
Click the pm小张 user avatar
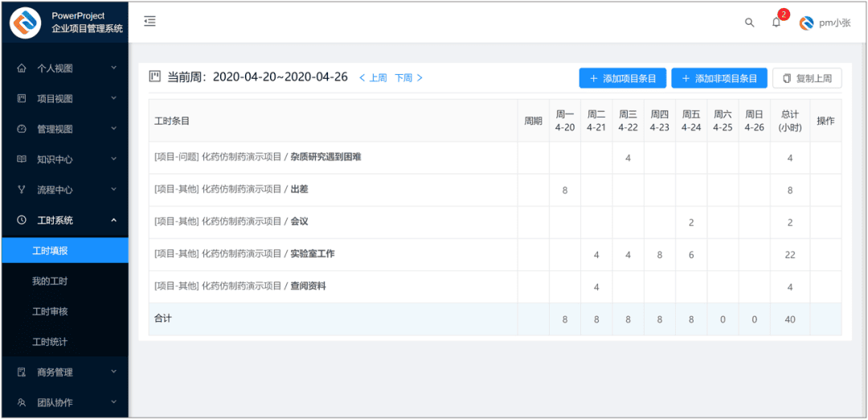(807, 23)
